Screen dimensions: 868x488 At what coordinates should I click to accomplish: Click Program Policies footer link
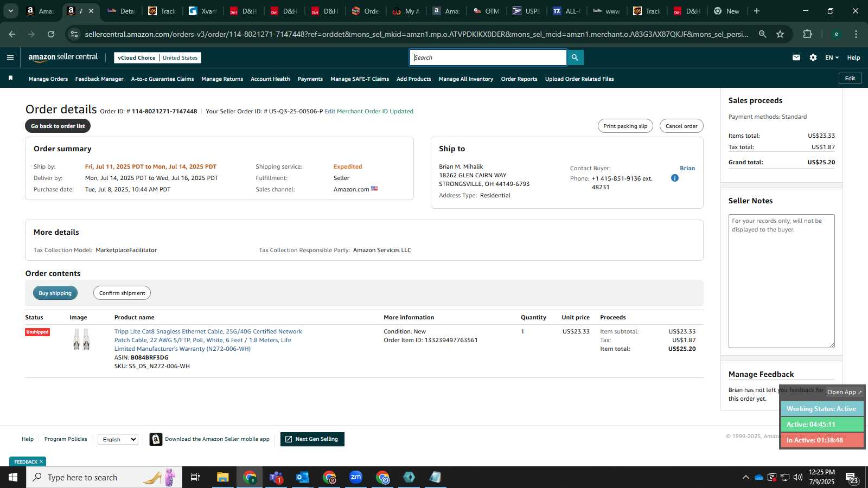66,439
